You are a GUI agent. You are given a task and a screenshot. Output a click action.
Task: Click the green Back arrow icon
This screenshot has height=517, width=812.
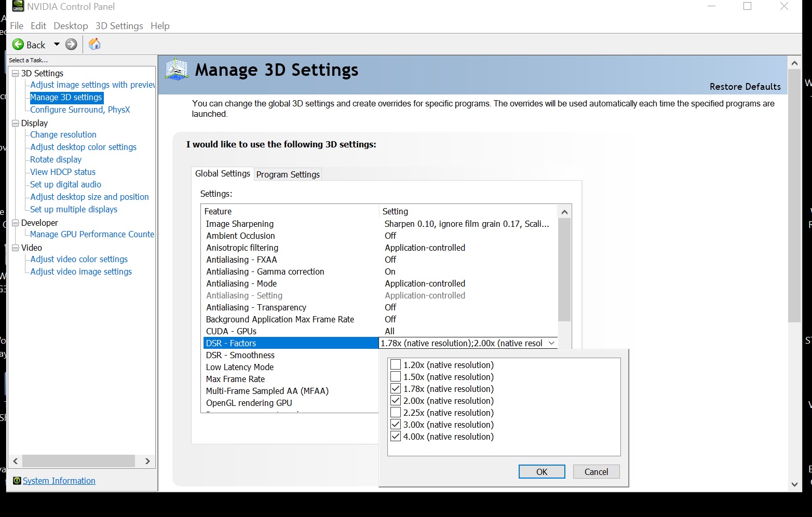click(x=18, y=45)
